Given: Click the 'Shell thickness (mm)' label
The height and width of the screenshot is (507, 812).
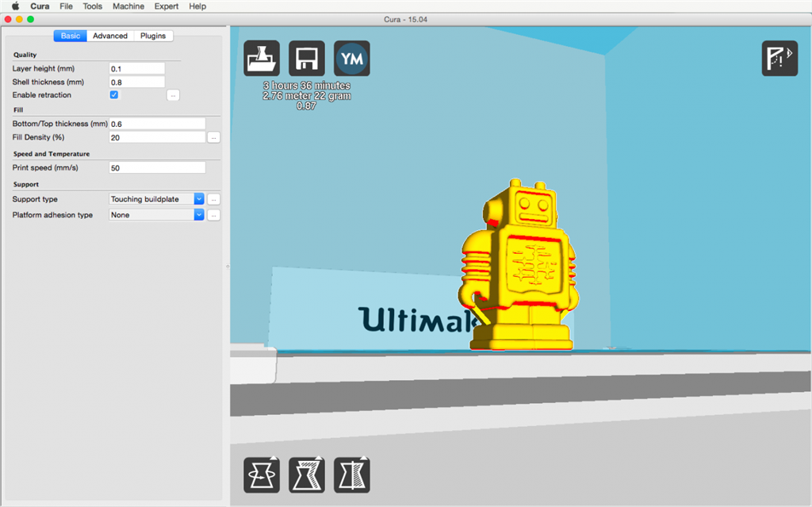Looking at the screenshot, I should [x=48, y=82].
